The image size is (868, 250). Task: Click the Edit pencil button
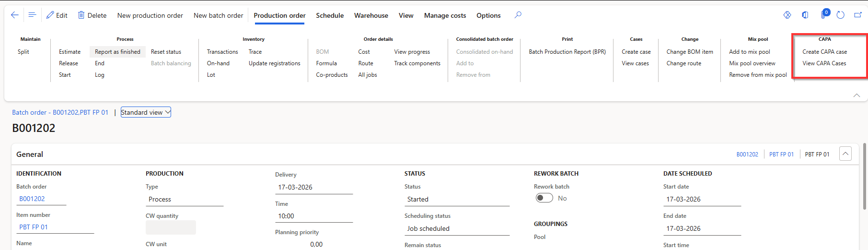pos(57,15)
